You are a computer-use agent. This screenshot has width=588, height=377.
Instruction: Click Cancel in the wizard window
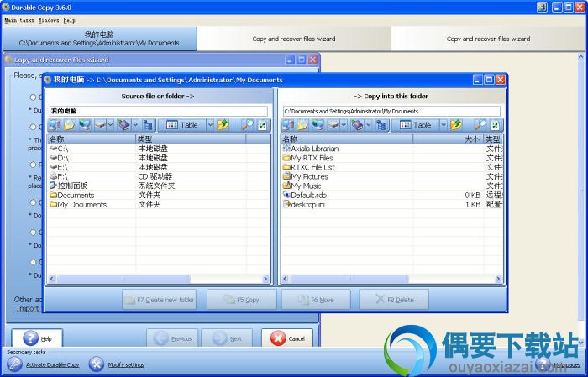(x=287, y=338)
